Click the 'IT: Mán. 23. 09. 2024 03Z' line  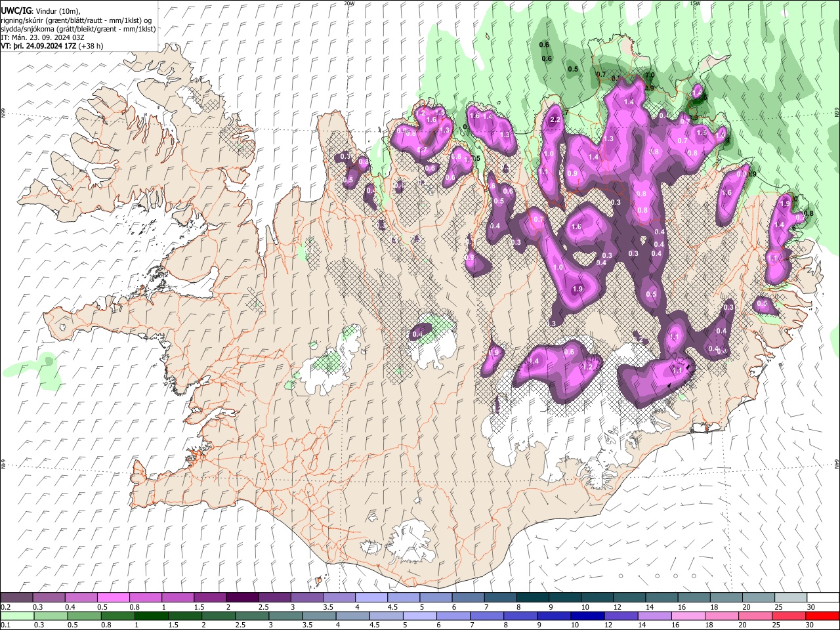pos(43,37)
